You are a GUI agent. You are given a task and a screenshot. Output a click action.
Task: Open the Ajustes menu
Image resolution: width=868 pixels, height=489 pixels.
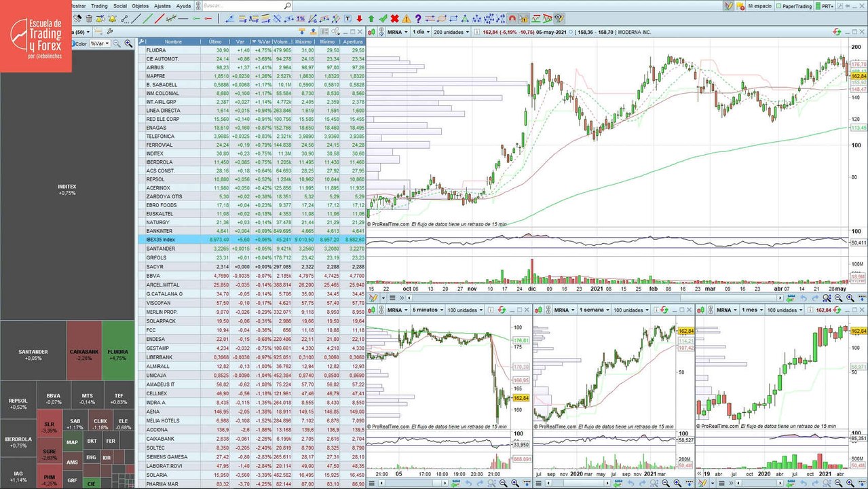tap(162, 5)
